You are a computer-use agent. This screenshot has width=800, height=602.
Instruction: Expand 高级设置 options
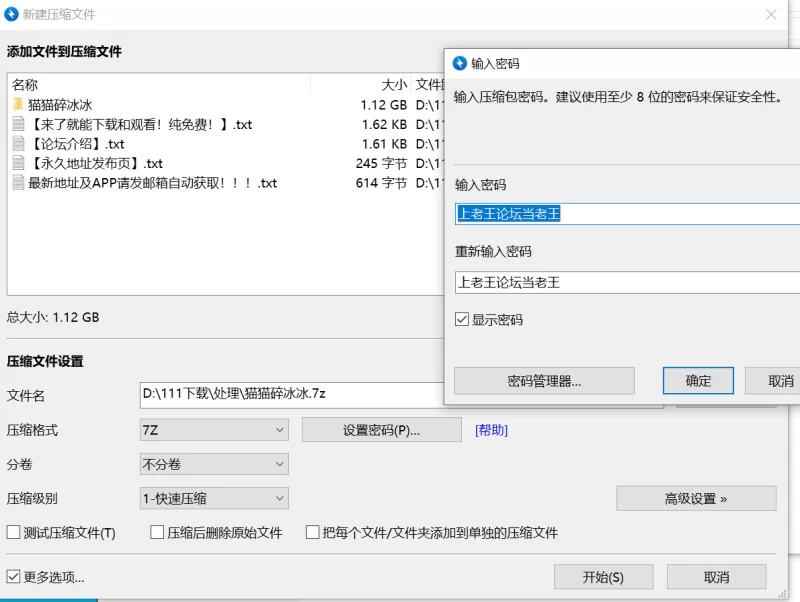(x=696, y=498)
